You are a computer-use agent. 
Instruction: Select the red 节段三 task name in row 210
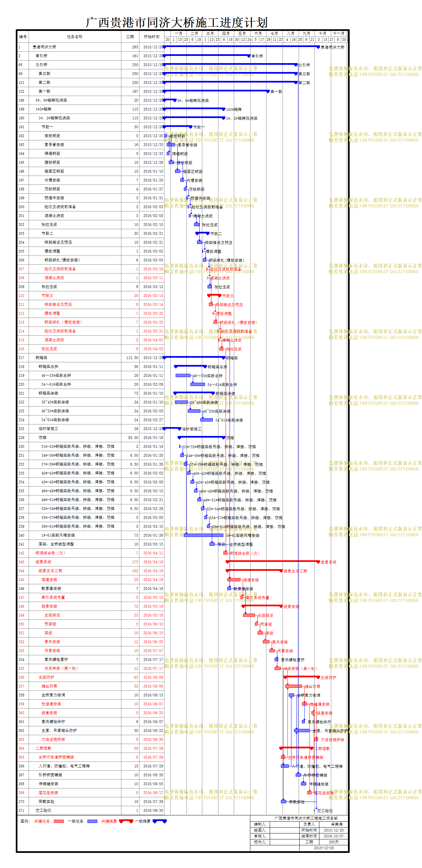point(47,296)
